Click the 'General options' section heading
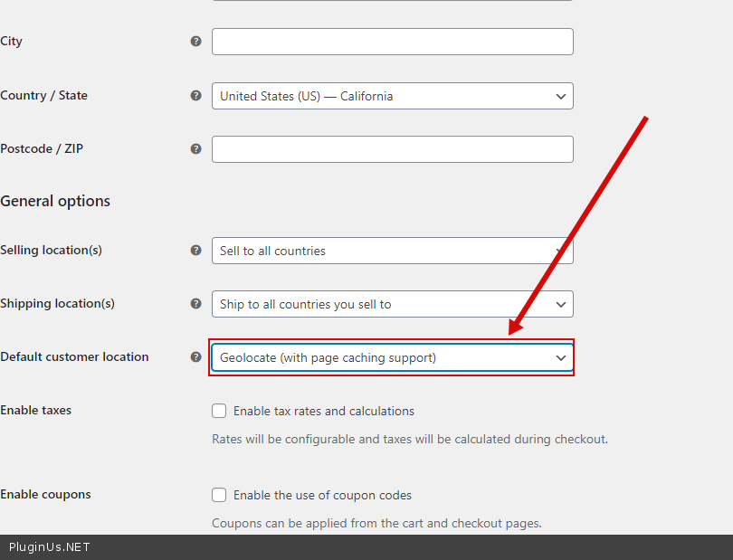733x560 pixels. [55, 201]
